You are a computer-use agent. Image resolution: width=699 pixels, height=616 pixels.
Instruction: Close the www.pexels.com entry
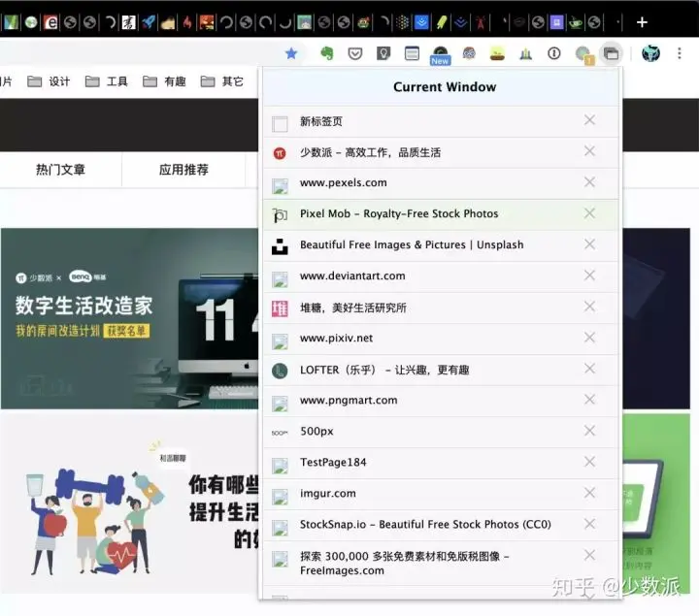click(x=589, y=181)
